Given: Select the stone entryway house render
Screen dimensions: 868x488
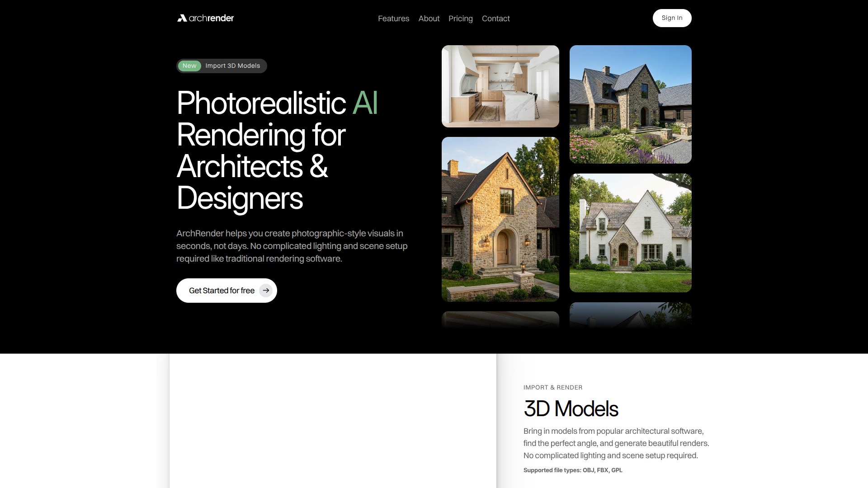Looking at the screenshot, I should click(x=500, y=220).
